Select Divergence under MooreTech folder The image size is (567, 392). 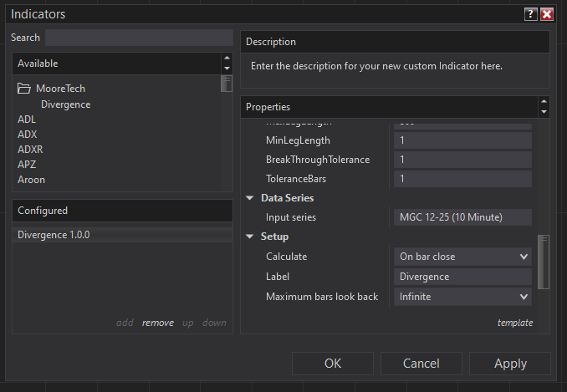65,104
